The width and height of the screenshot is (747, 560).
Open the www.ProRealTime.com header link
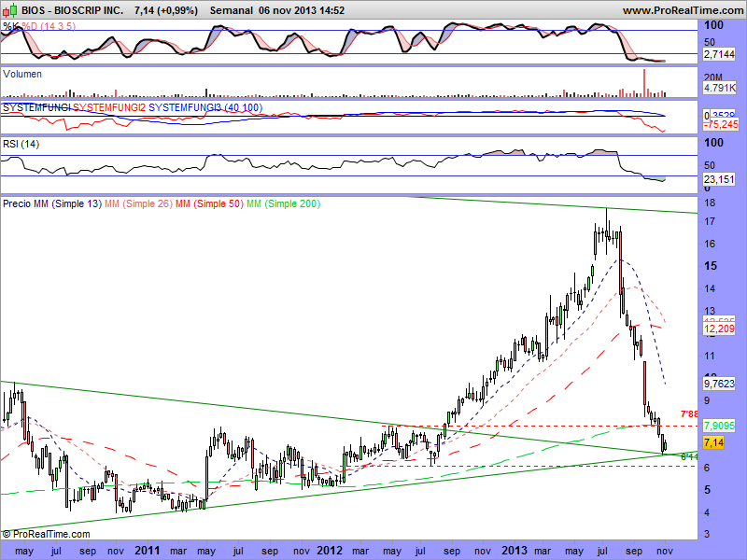pos(684,10)
